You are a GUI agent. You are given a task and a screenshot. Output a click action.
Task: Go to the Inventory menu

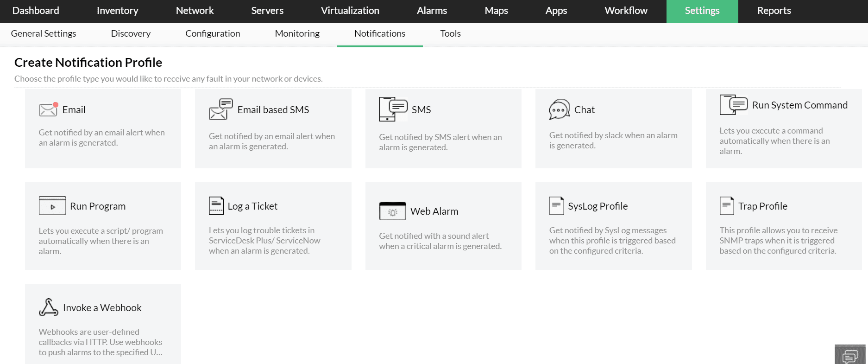click(117, 11)
